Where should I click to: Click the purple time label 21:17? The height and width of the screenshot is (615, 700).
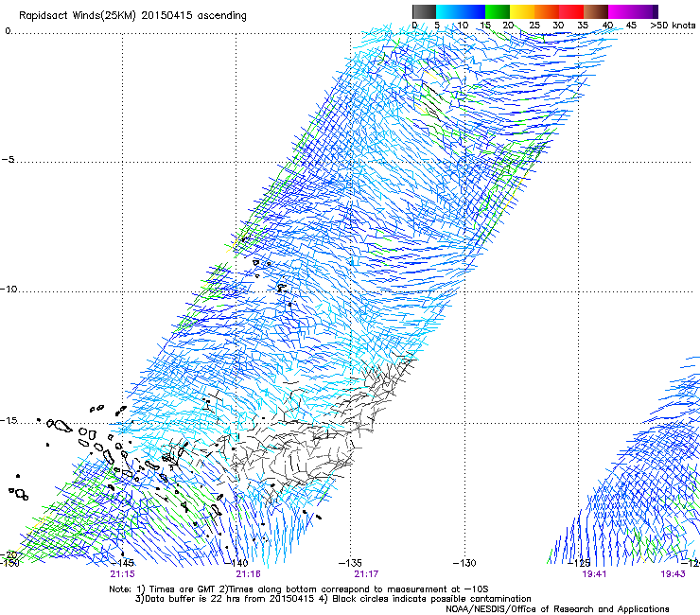point(366,574)
